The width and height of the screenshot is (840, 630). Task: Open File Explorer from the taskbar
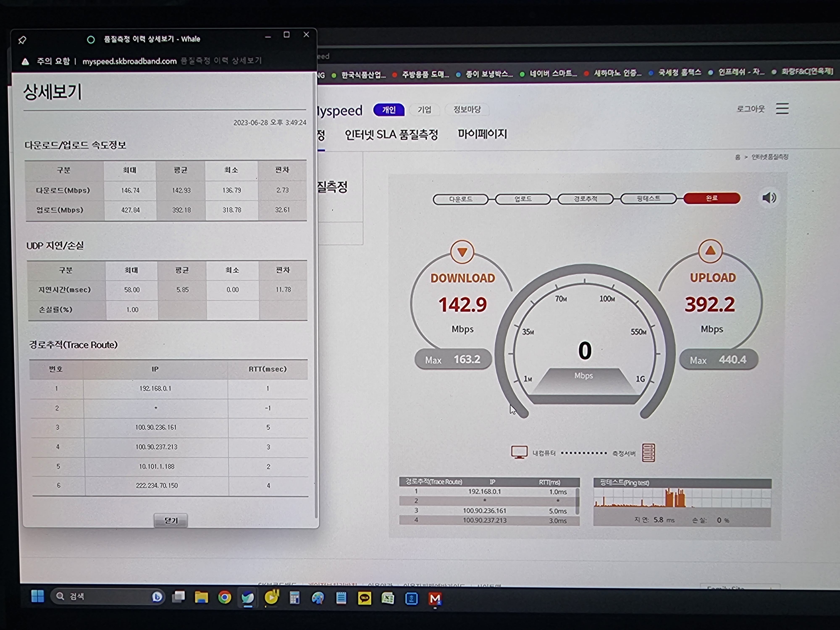point(201,597)
